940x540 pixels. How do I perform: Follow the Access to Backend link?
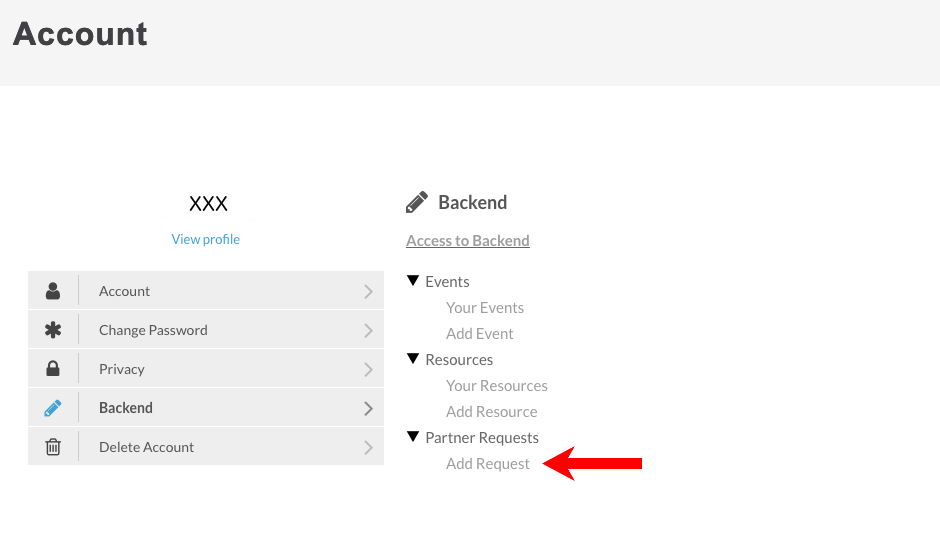[468, 240]
